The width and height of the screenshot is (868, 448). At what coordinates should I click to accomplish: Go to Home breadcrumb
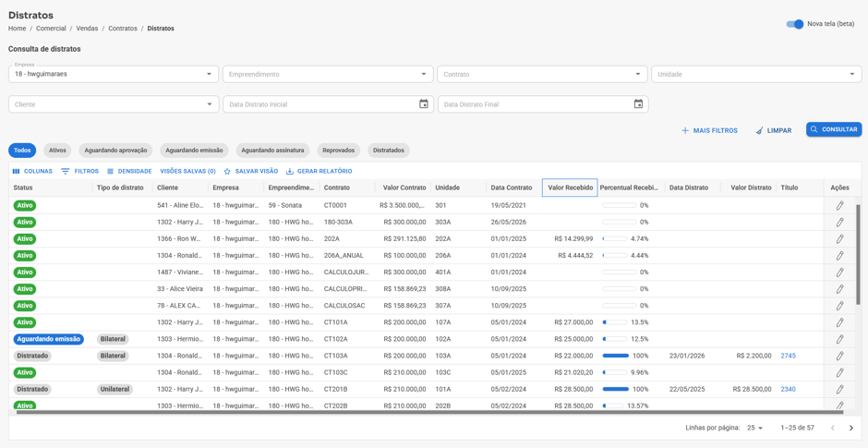tap(18, 29)
